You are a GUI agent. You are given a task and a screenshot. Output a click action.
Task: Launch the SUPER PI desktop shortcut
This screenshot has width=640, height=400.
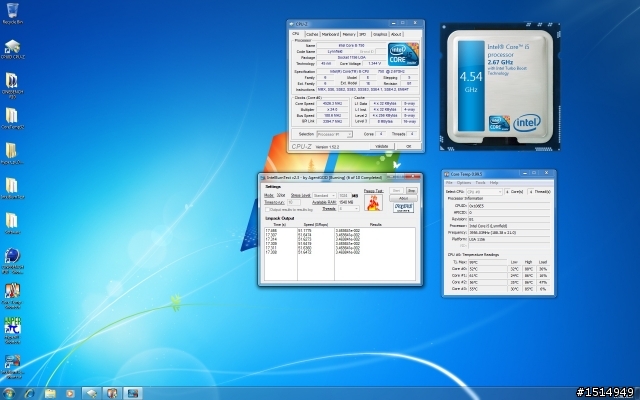pyautogui.click(x=12, y=331)
